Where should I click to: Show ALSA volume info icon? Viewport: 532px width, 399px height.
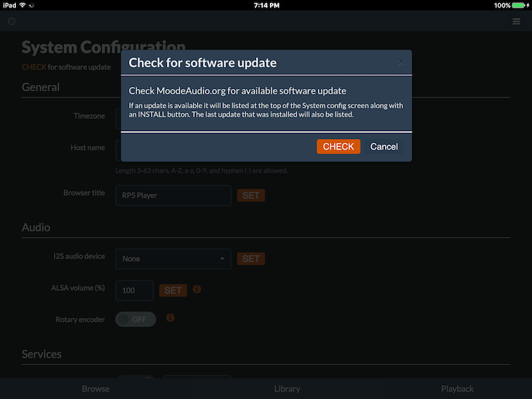pyautogui.click(x=197, y=289)
